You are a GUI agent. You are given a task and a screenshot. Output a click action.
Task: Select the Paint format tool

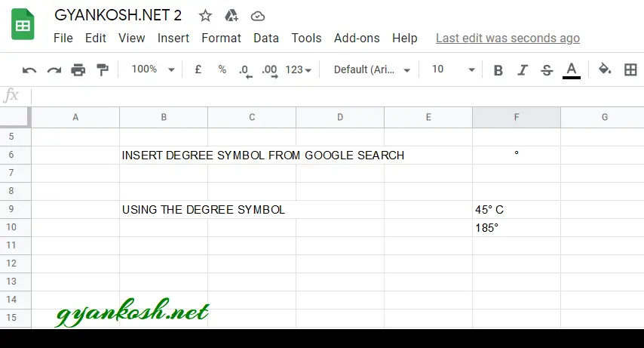(x=103, y=70)
